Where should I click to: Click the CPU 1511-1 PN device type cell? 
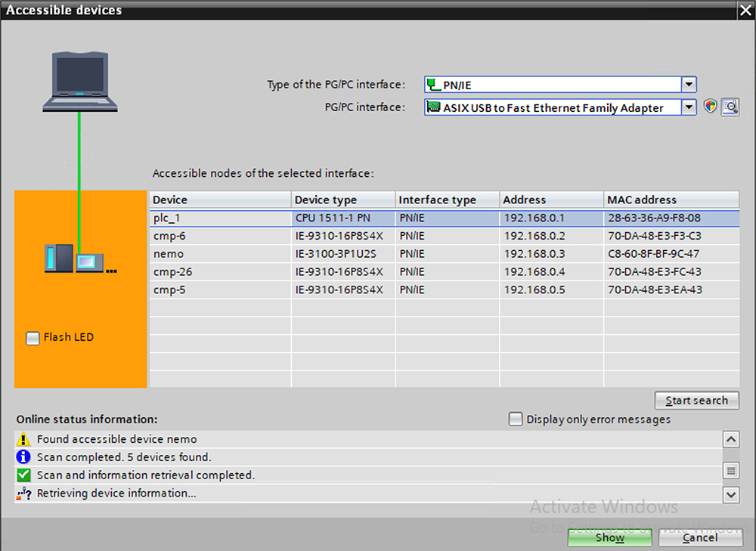point(343,218)
